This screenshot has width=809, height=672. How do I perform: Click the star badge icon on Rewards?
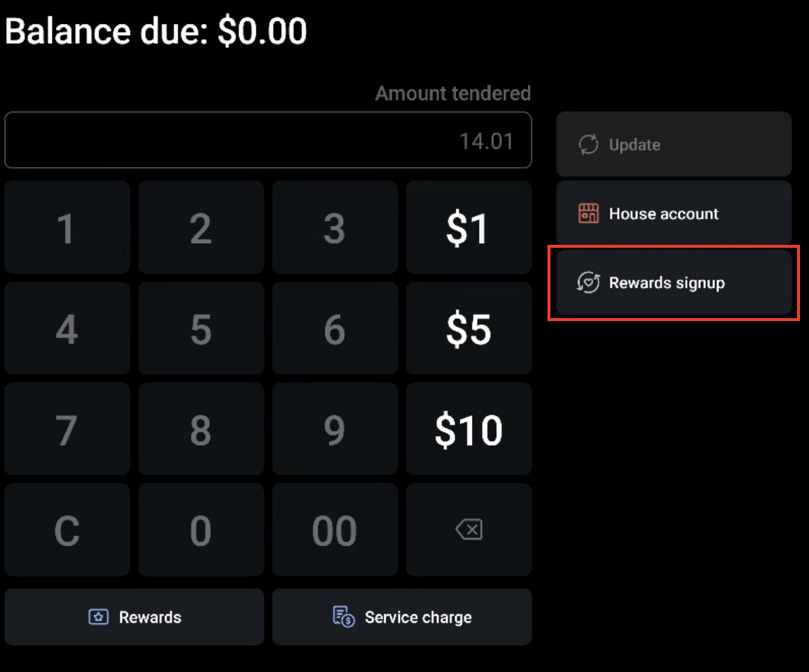pos(98,617)
